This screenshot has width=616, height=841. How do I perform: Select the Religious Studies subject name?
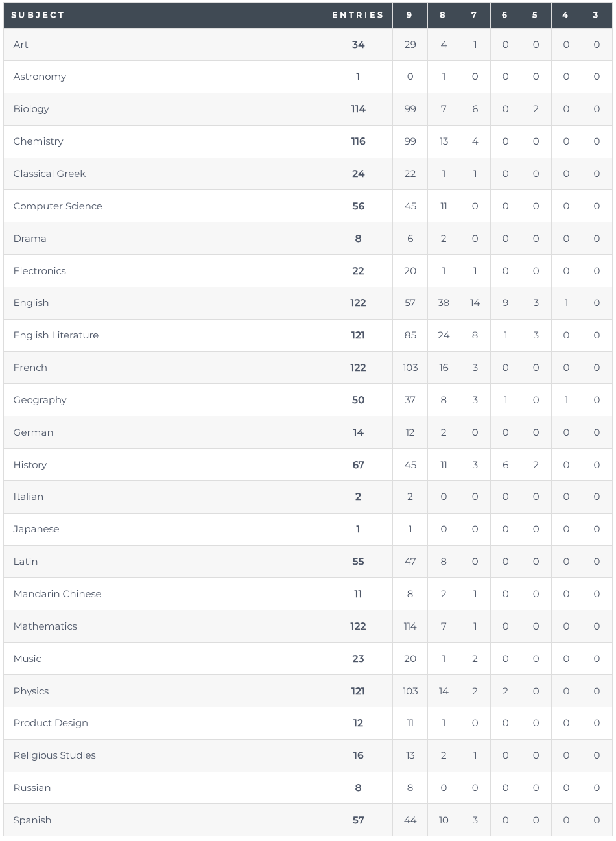pos(54,755)
